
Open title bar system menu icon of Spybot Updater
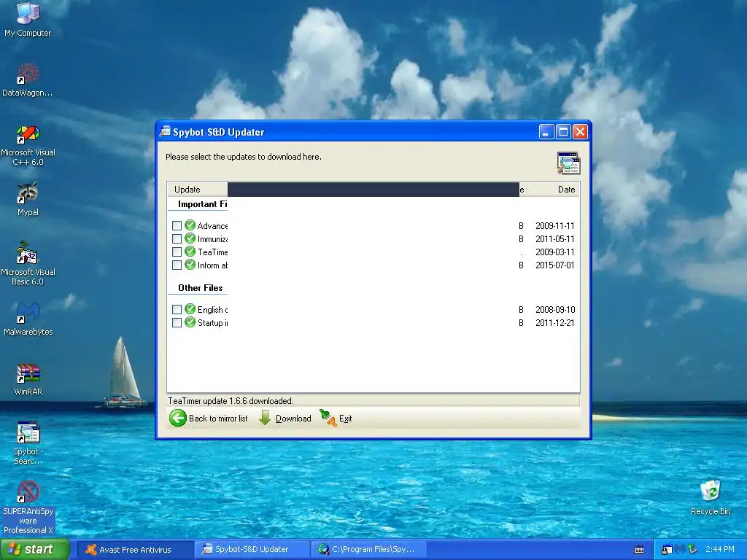[x=165, y=132]
